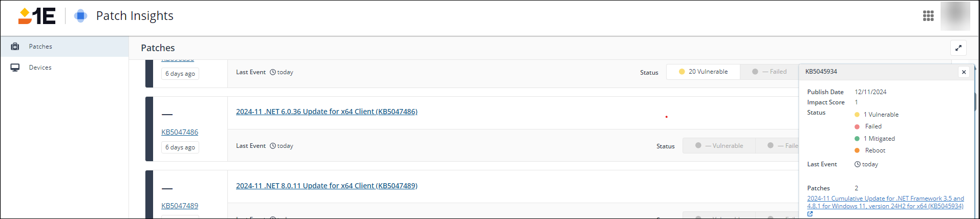
Task: Click the Patch Insights app icon
Action: tap(80, 16)
